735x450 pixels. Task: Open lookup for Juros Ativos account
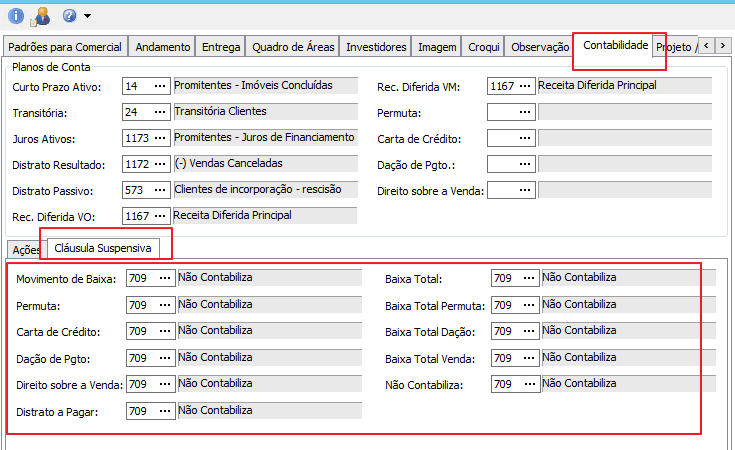[161, 139]
